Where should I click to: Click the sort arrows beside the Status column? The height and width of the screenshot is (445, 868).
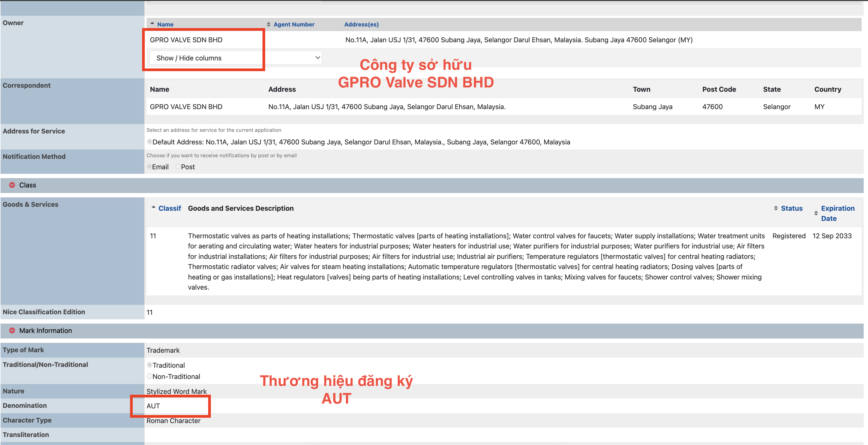(x=776, y=208)
